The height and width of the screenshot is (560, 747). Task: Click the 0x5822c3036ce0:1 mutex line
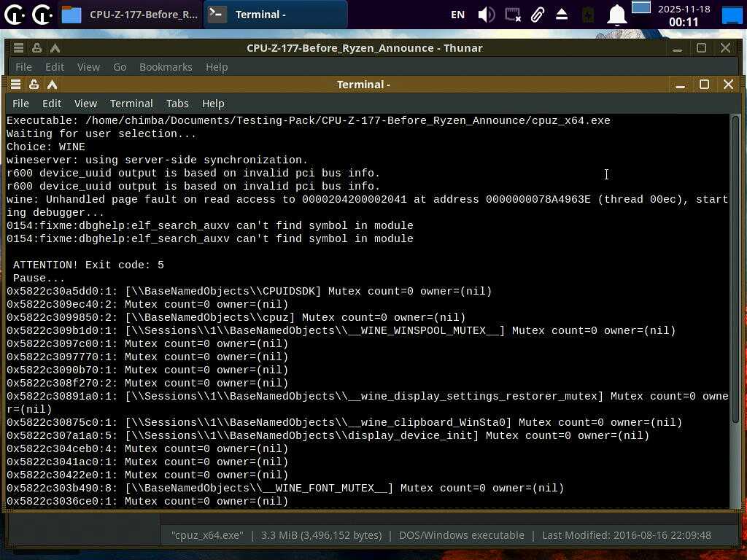coord(147,502)
